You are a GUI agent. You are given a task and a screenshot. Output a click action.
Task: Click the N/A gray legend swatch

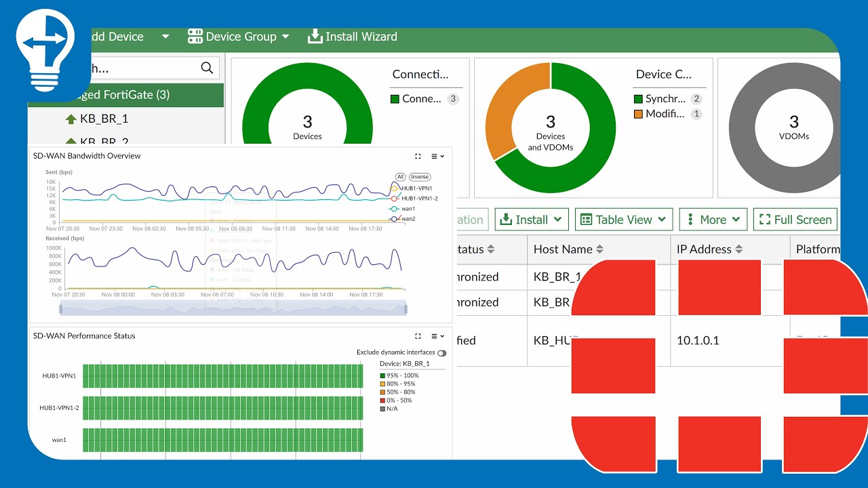click(382, 409)
